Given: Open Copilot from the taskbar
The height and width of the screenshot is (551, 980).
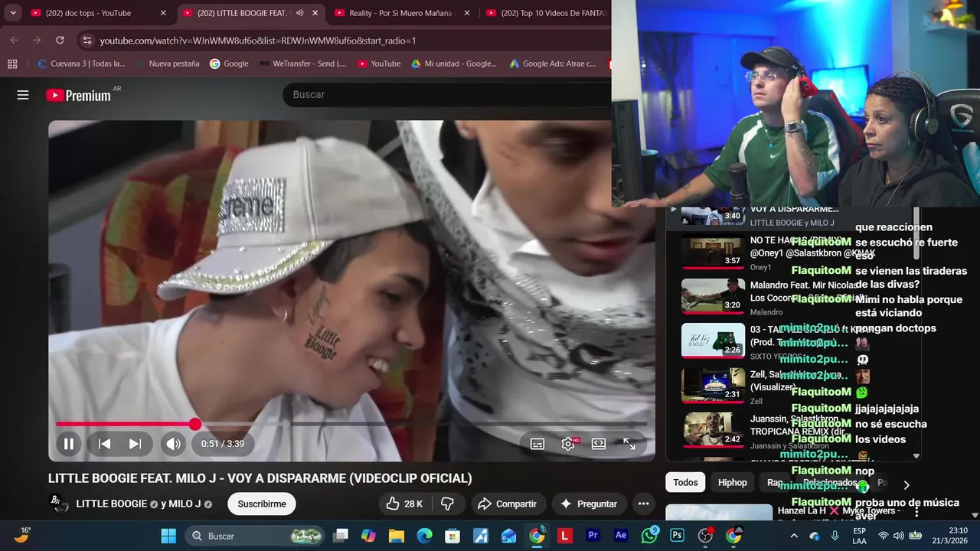Looking at the screenshot, I should 368,536.
